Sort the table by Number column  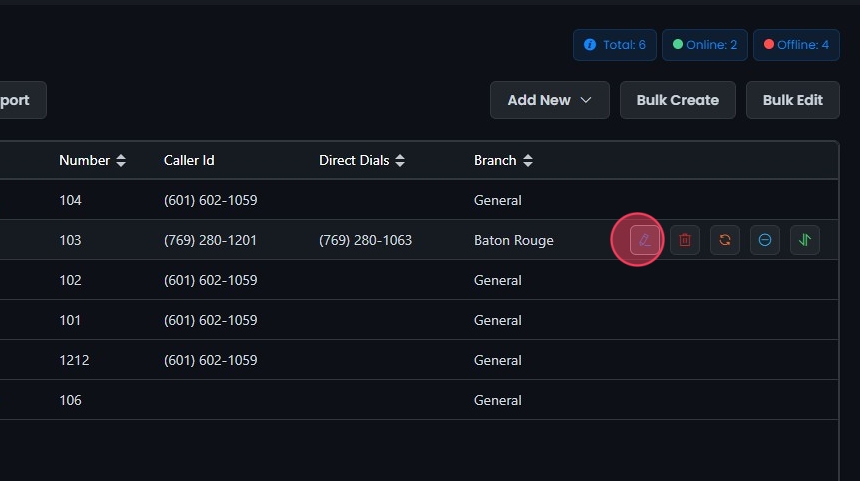point(121,161)
